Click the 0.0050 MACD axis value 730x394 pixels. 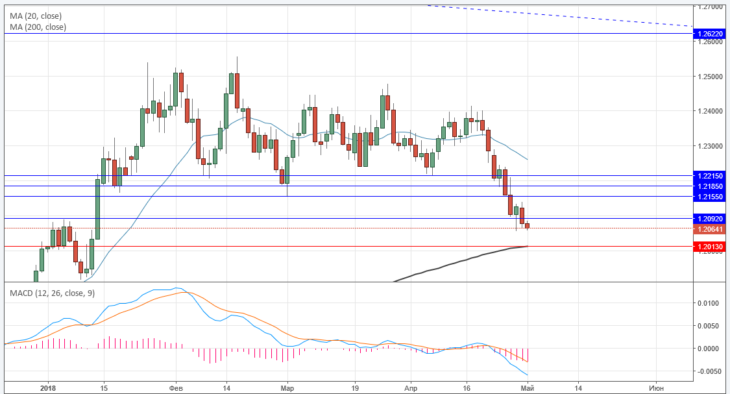click(x=708, y=326)
